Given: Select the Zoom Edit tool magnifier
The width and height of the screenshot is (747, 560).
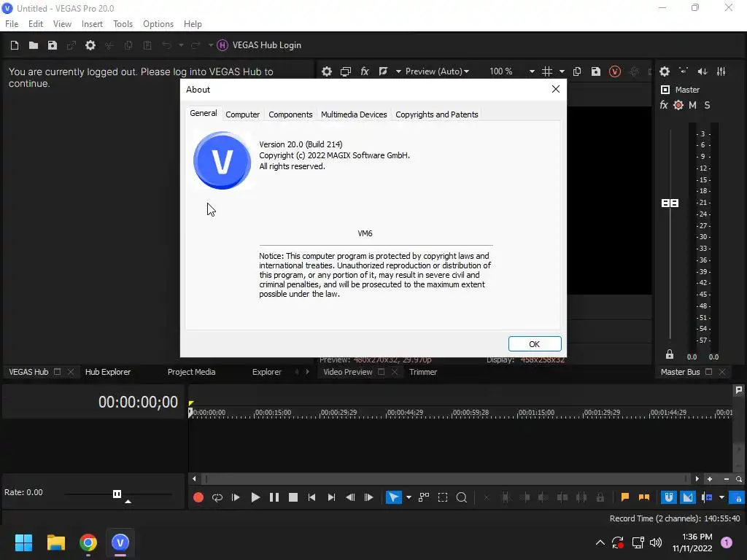Looking at the screenshot, I should tap(462, 497).
